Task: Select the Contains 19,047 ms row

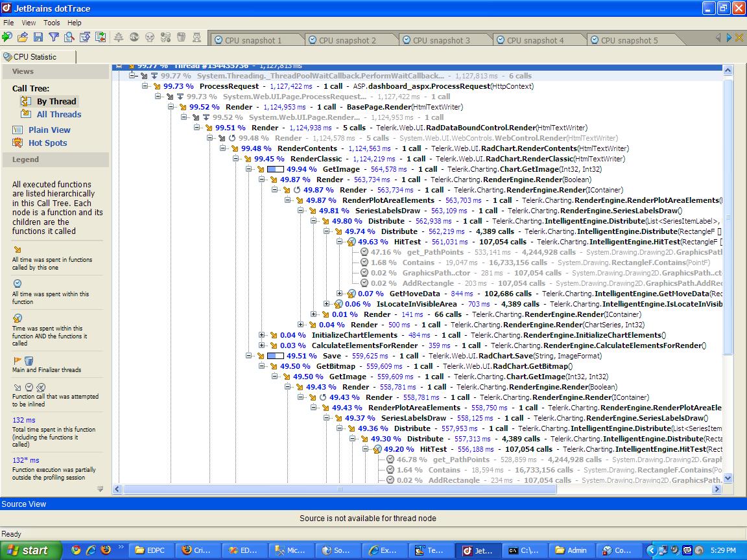Action: tap(536, 262)
